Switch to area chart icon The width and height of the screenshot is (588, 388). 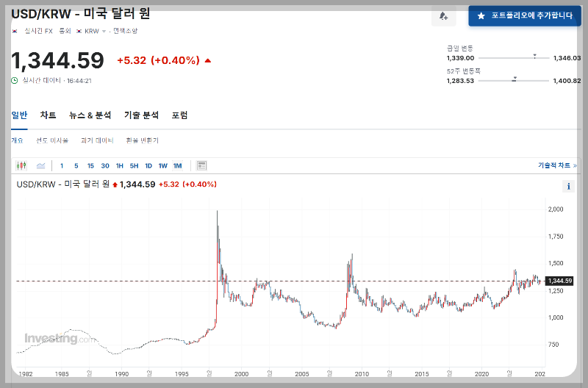click(x=41, y=165)
